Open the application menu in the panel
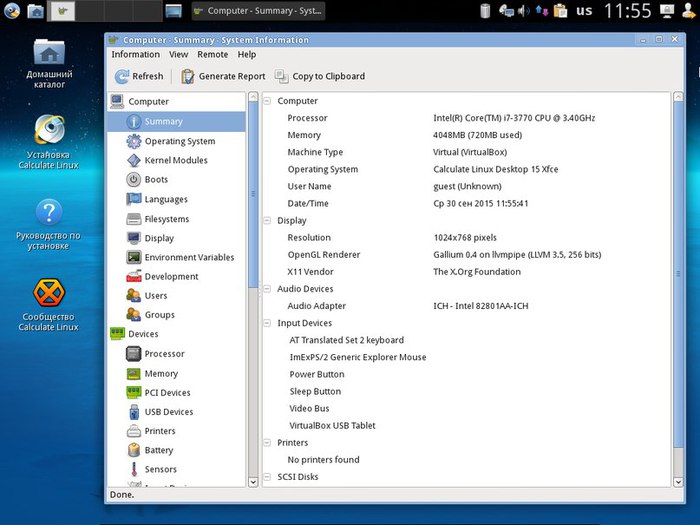This screenshot has height=525, width=700. click(11, 11)
